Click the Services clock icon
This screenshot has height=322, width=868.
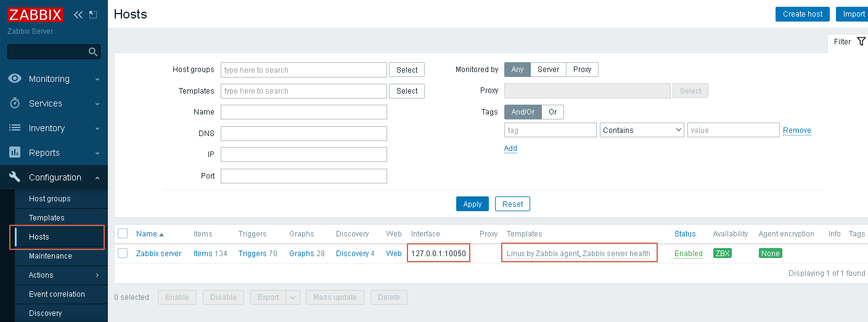click(x=15, y=103)
